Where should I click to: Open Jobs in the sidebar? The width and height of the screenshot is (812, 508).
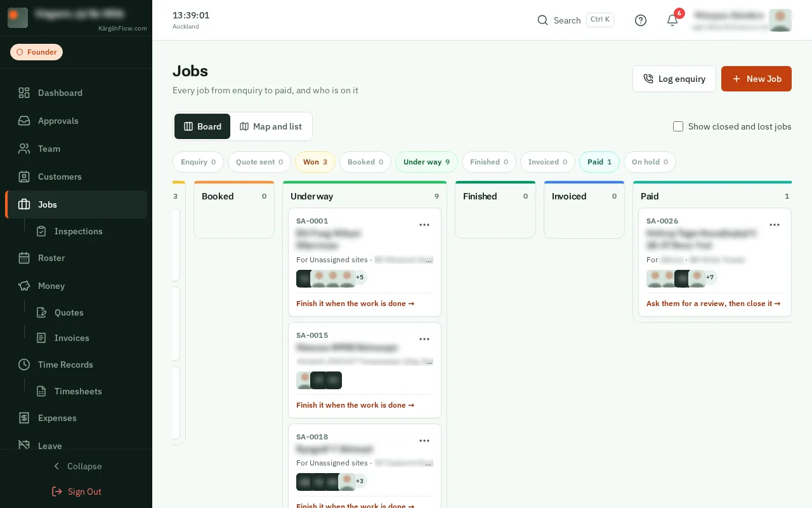tap(76, 204)
